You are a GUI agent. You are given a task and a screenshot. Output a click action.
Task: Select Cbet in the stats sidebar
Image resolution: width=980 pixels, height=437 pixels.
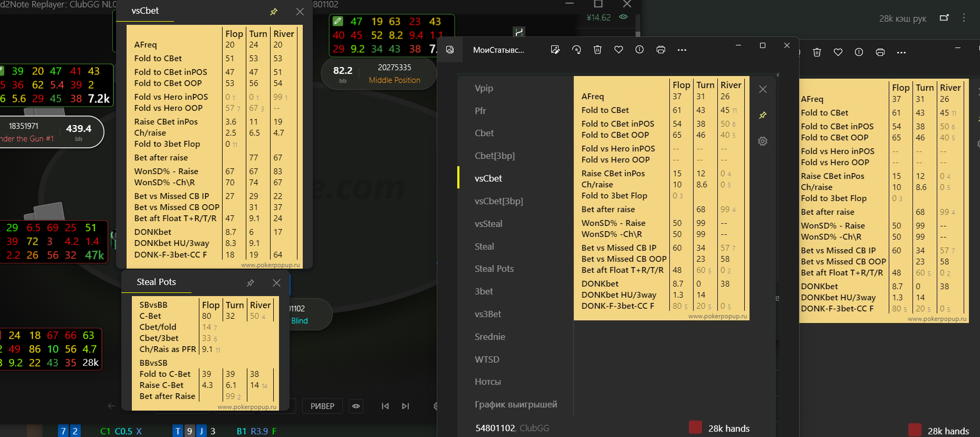tap(484, 133)
